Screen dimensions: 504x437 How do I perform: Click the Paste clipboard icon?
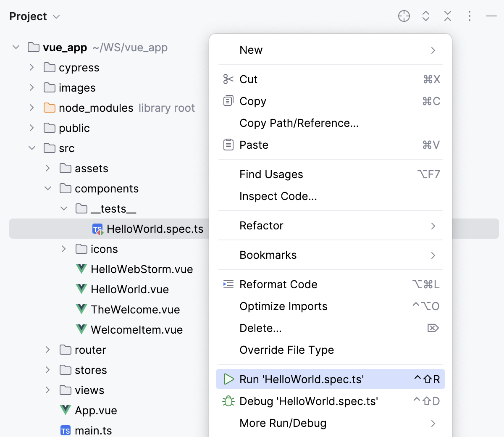(x=228, y=145)
